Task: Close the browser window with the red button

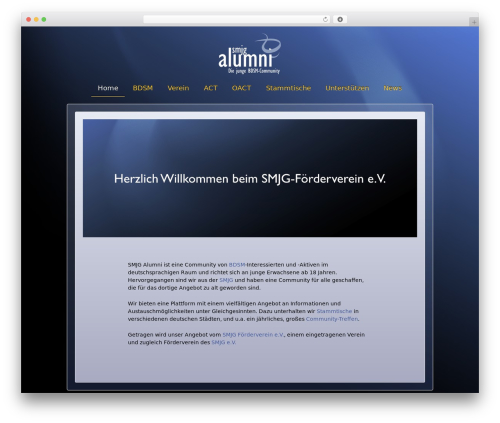Action: click(x=29, y=20)
